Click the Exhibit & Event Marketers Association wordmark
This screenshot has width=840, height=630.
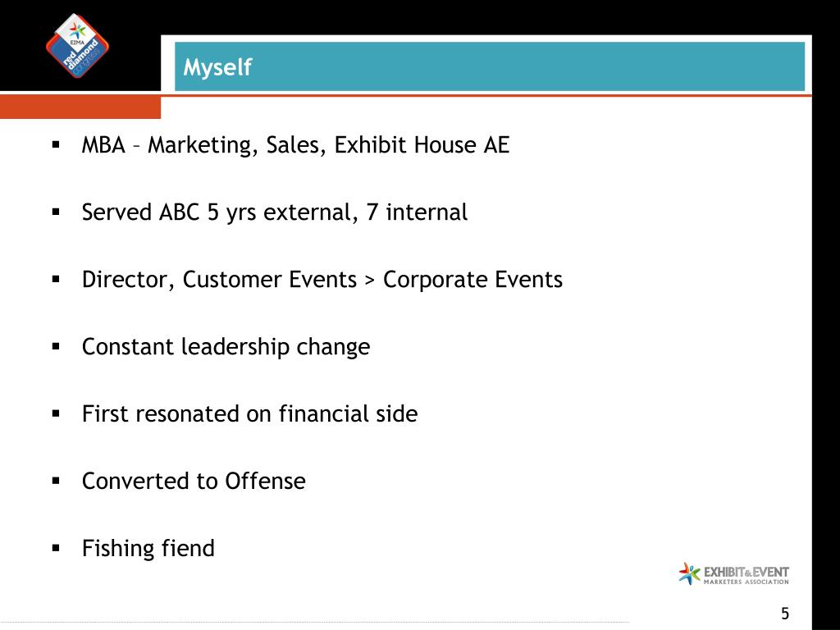tap(746, 574)
